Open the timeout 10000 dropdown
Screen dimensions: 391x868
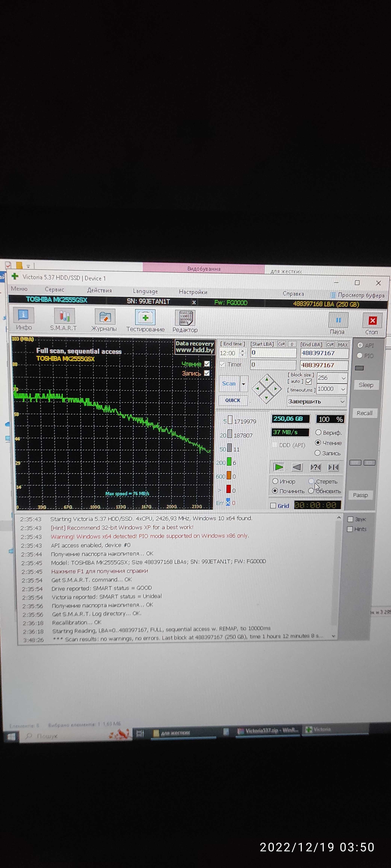pyautogui.click(x=343, y=389)
